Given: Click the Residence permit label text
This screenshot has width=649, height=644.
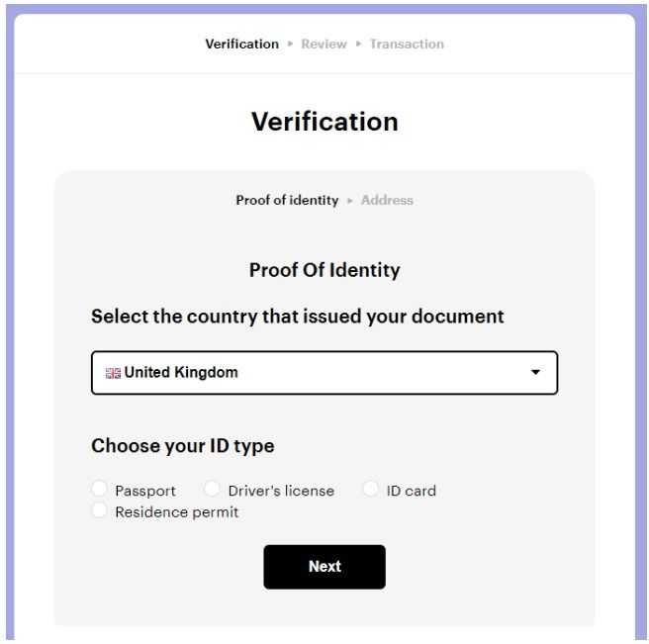Looking at the screenshot, I should click(177, 512).
